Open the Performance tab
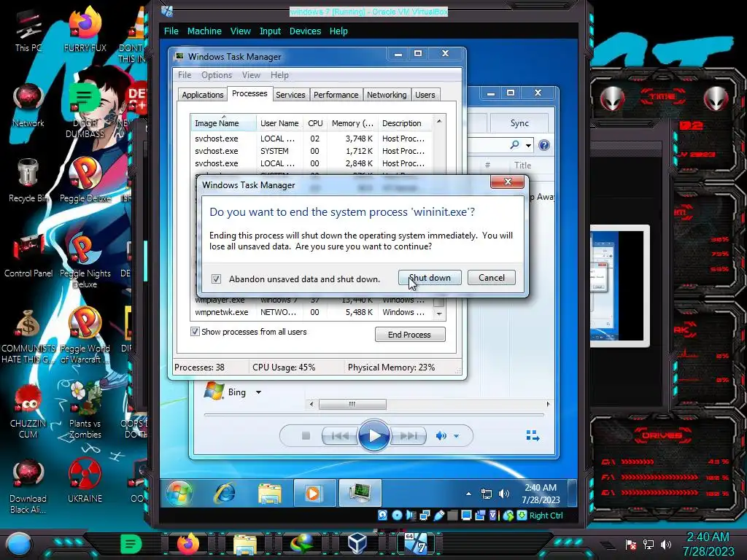Screen dimensions: 747x560 tap(336, 95)
